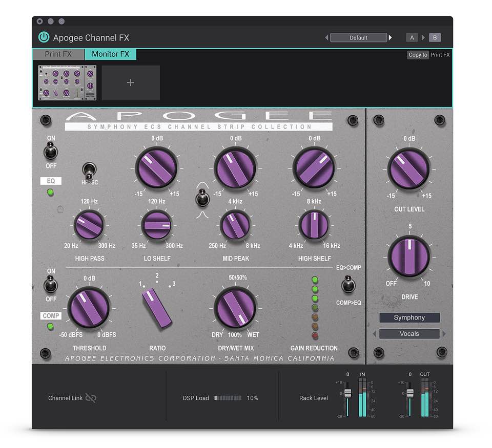
Task: Click the DSP Load 10% value
Action: (x=252, y=398)
